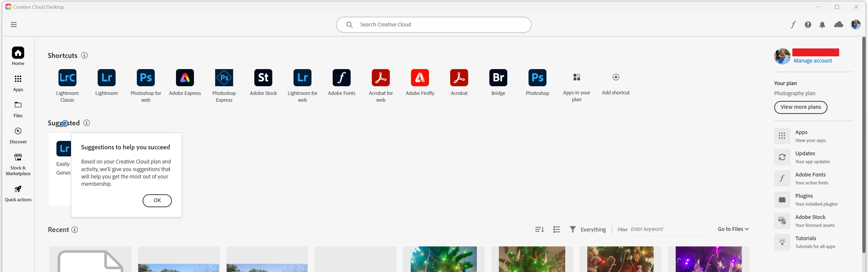Open Photoshop Express shortcut
The height and width of the screenshot is (272, 868).
(224, 78)
